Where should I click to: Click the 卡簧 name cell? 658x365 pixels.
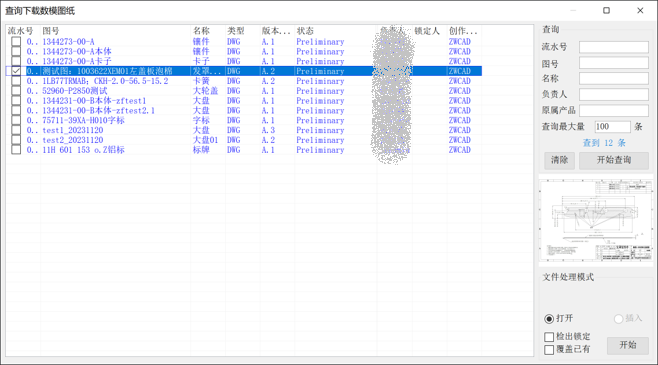pyautogui.click(x=201, y=81)
